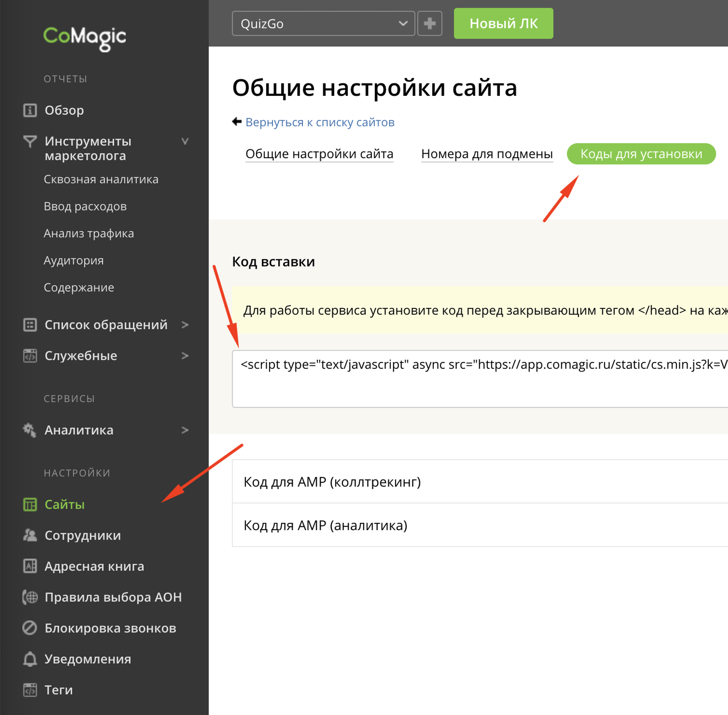The height and width of the screenshot is (715, 728).
Task: Click the Сотрудники people icon
Action: coord(30,535)
